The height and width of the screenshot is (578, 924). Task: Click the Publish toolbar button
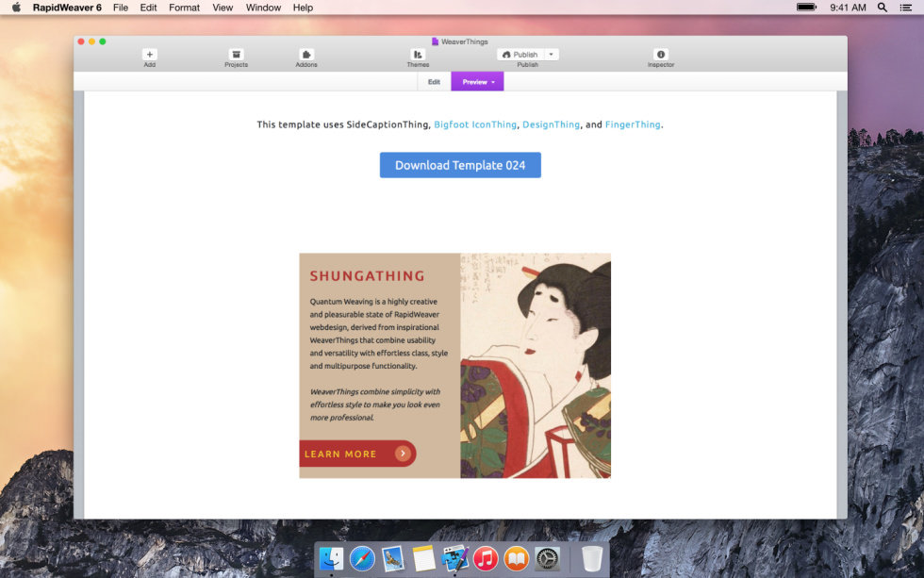(x=520, y=54)
